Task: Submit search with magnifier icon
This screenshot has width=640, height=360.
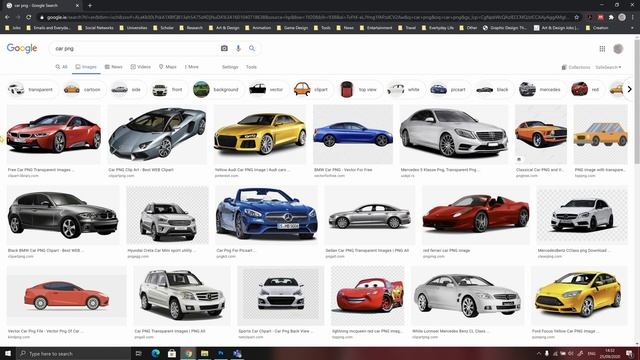Action: pyautogui.click(x=252, y=48)
